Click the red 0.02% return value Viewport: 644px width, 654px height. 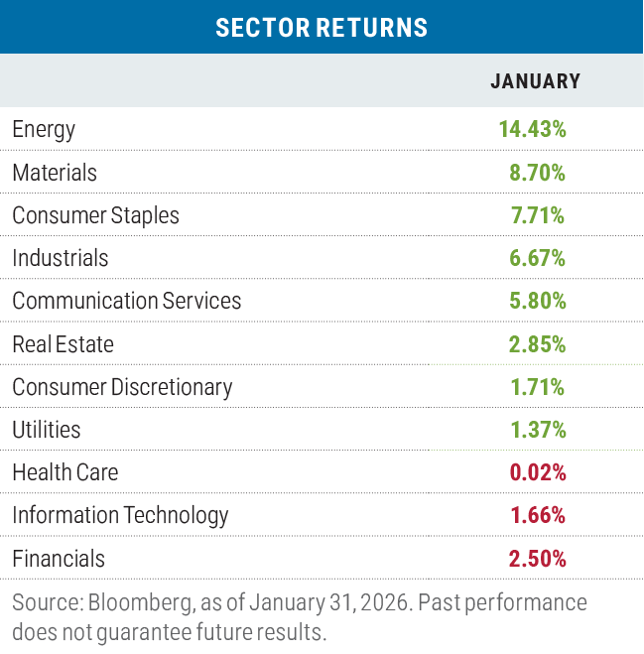tap(537, 472)
